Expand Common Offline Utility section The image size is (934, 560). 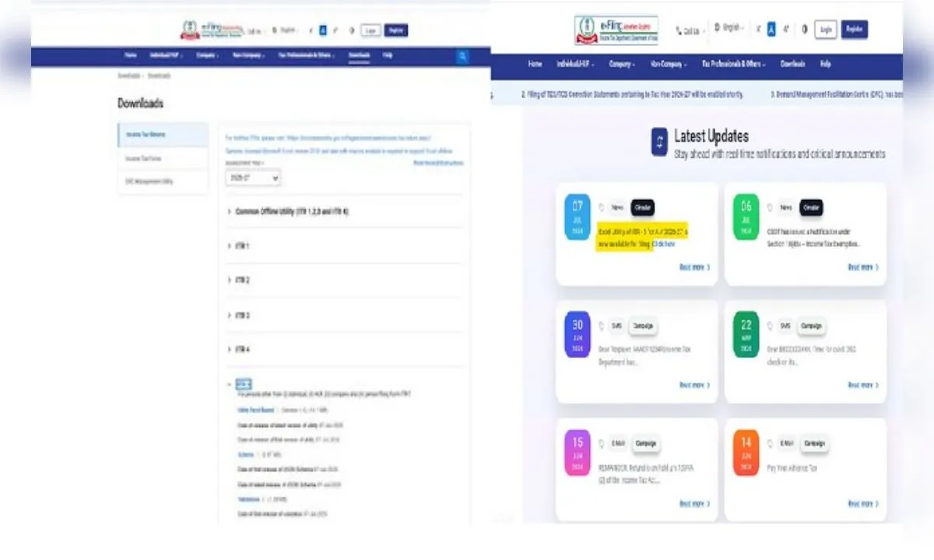pyautogui.click(x=292, y=212)
